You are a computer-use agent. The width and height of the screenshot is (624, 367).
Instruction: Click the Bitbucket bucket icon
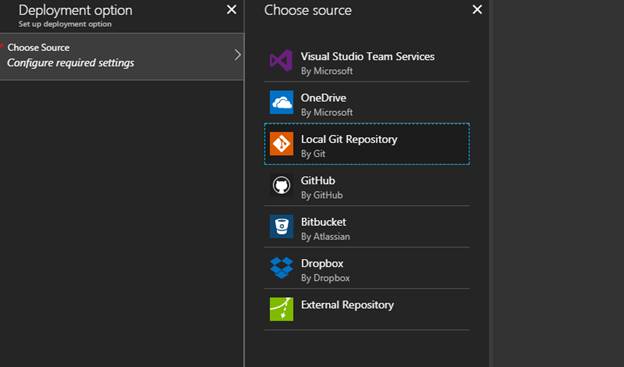(x=281, y=226)
